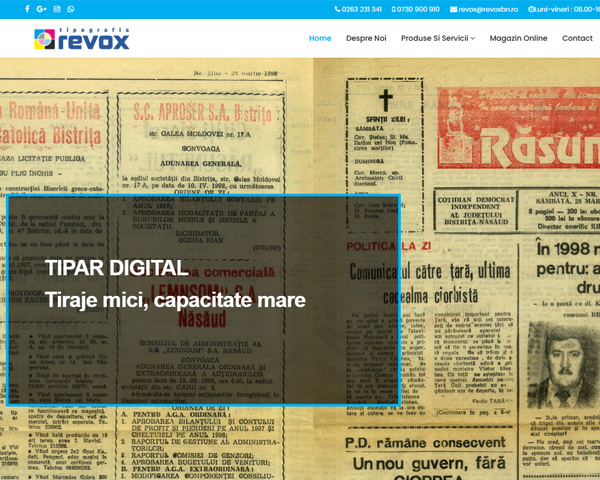Open the Despre Noi page
The image size is (600, 480).
click(x=366, y=38)
